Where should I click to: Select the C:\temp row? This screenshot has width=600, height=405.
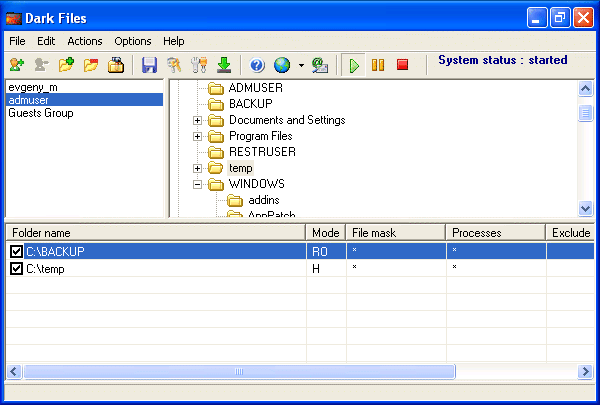pyautogui.click(x=300, y=268)
